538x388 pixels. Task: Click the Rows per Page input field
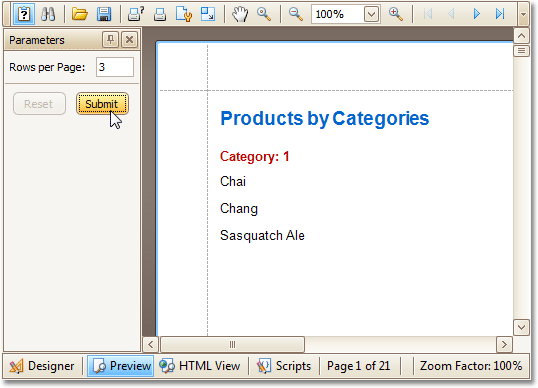click(115, 67)
